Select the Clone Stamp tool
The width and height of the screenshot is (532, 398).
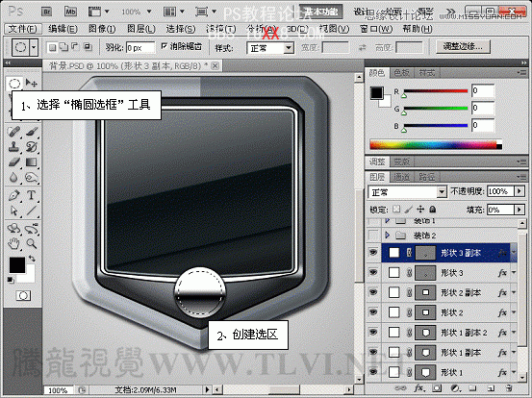tap(13, 147)
